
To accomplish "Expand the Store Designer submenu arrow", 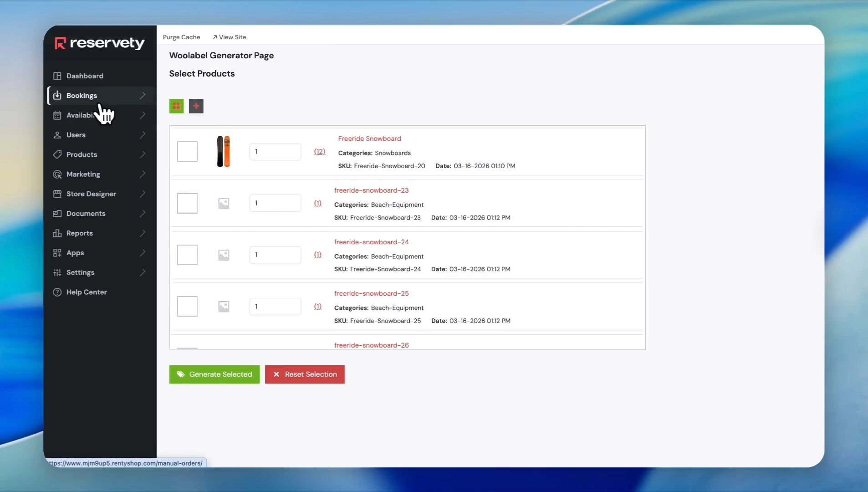I will coord(143,194).
